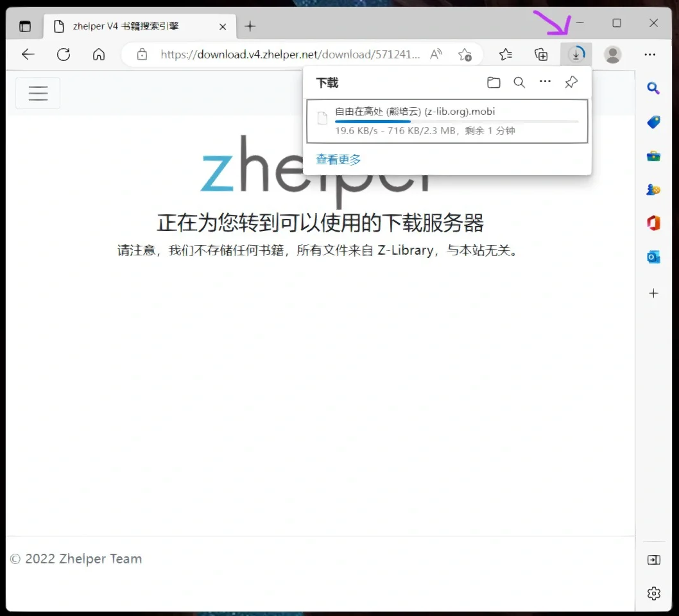Open the hamburger navigation menu
The image size is (679, 616).
tap(38, 93)
